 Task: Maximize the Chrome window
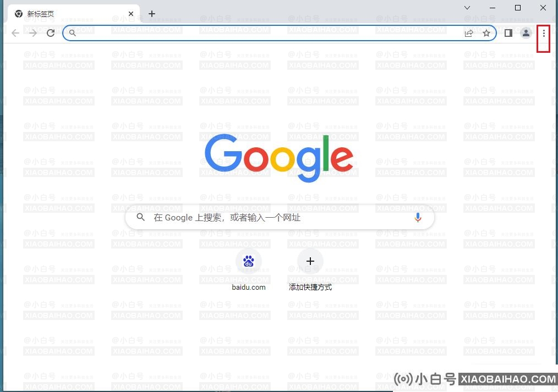518,8
